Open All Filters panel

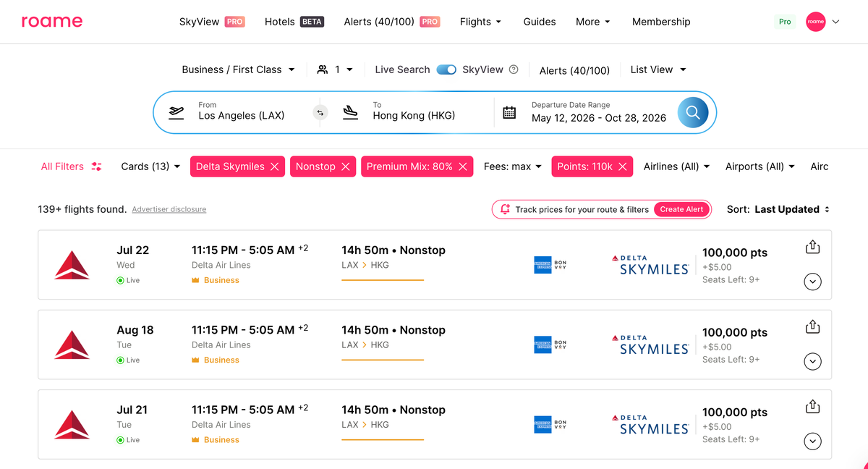tap(72, 166)
